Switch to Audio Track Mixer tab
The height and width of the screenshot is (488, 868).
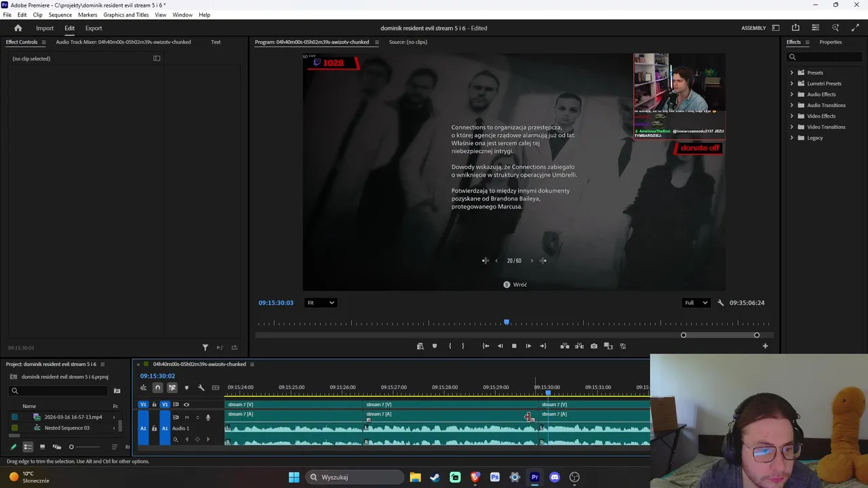tap(123, 42)
